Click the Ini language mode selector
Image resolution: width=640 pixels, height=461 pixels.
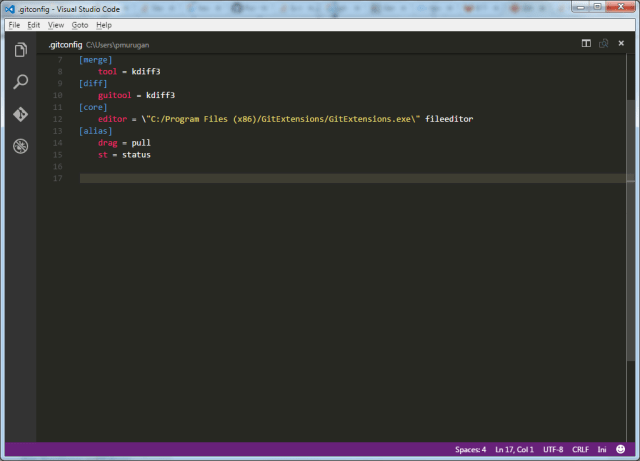603,449
